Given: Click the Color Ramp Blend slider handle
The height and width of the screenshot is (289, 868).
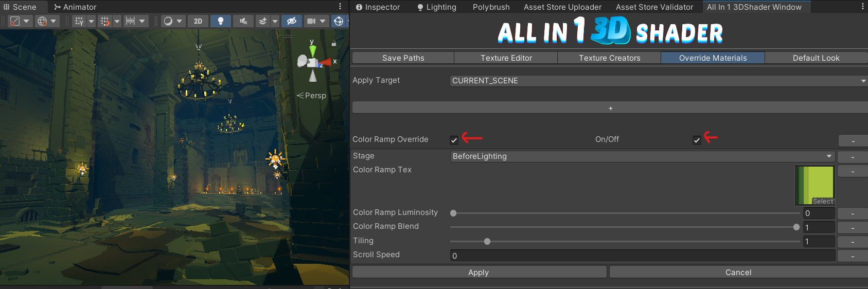Looking at the screenshot, I should click(796, 227).
